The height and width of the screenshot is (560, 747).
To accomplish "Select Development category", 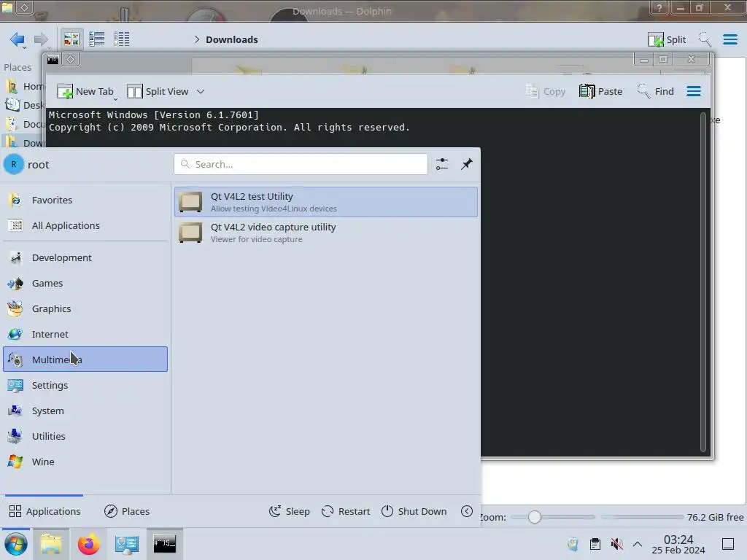I will point(85,257).
